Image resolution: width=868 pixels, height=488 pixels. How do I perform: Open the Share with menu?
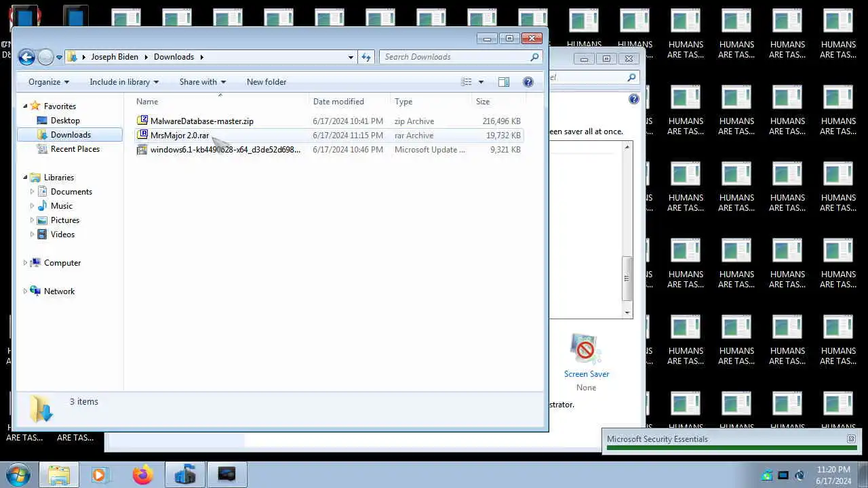202,82
